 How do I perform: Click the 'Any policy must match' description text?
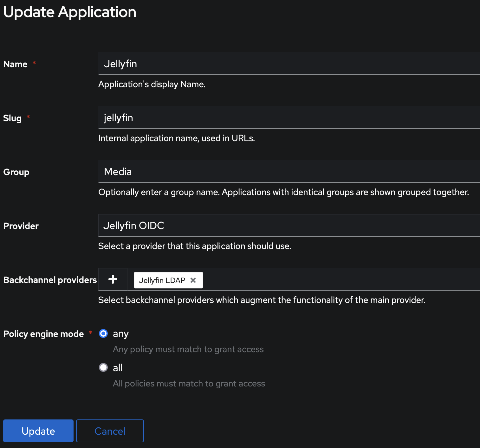tap(188, 349)
